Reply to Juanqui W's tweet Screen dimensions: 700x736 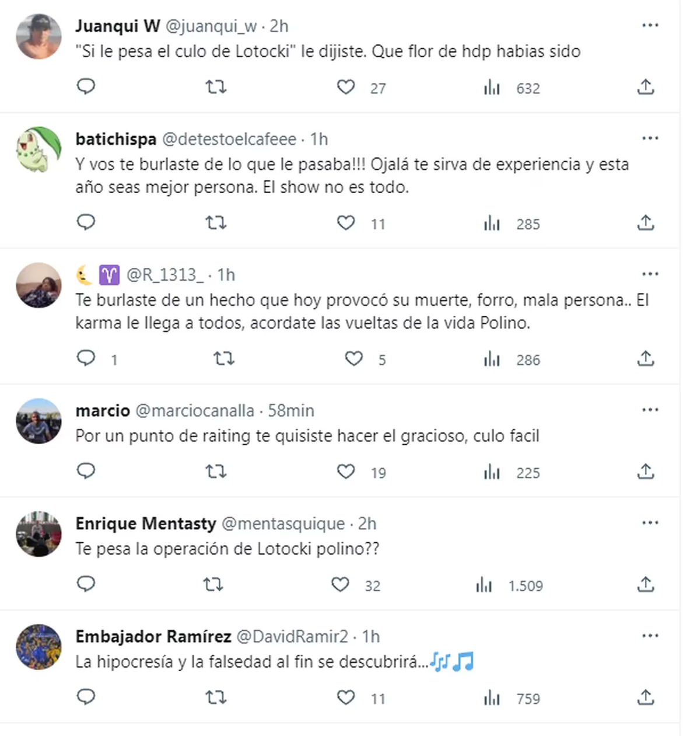click(86, 87)
